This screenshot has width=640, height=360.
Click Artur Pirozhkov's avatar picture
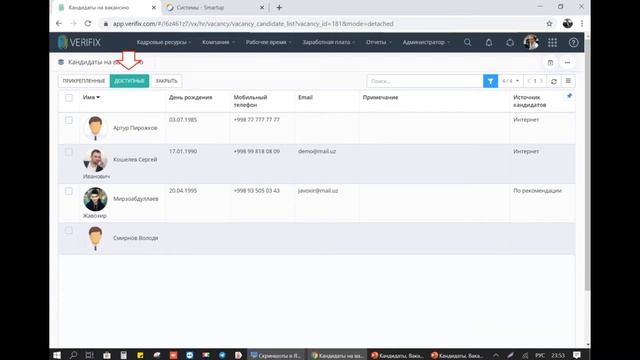pyautogui.click(x=95, y=128)
